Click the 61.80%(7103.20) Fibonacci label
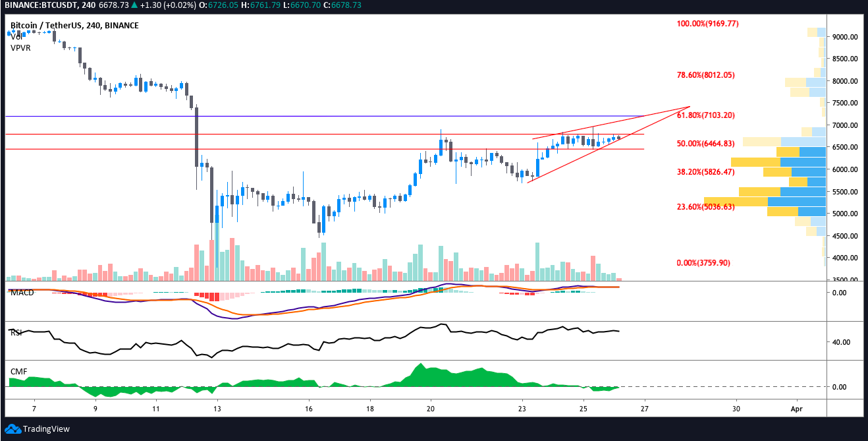The image size is (868, 441). pyautogui.click(x=705, y=115)
